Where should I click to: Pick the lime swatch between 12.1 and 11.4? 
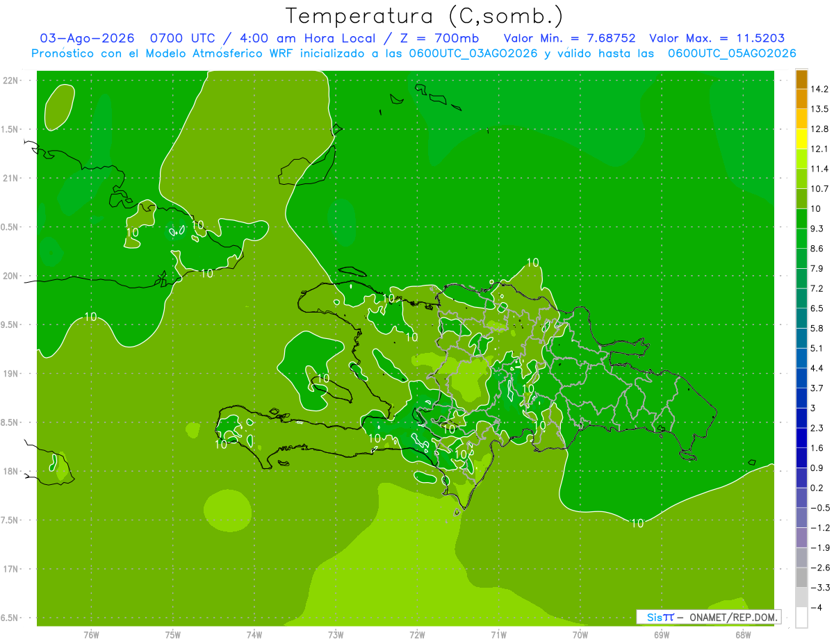pos(801,159)
